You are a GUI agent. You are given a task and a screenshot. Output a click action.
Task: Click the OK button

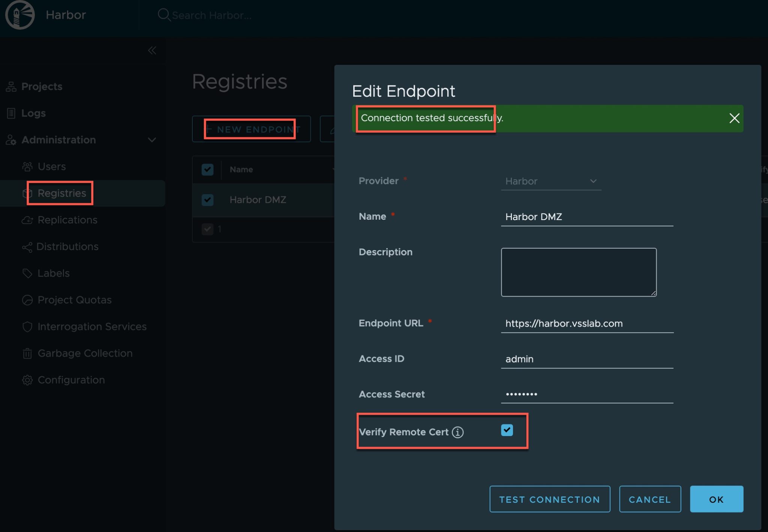(716, 499)
